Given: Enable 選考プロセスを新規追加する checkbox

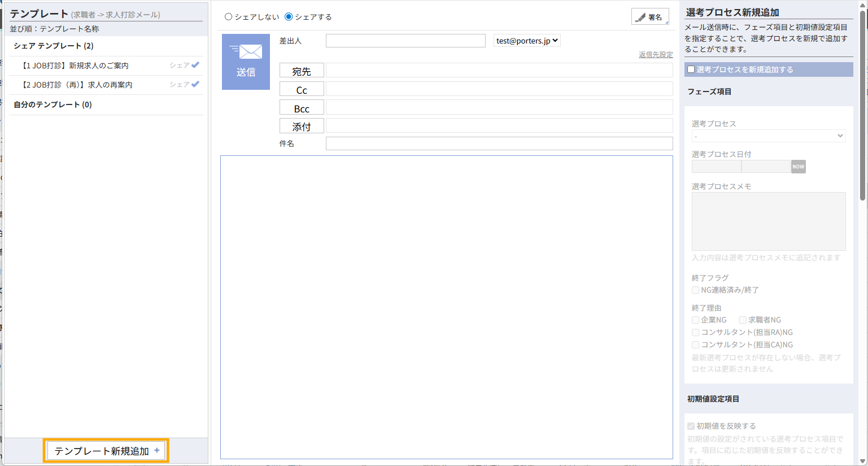Looking at the screenshot, I should tap(691, 69).
